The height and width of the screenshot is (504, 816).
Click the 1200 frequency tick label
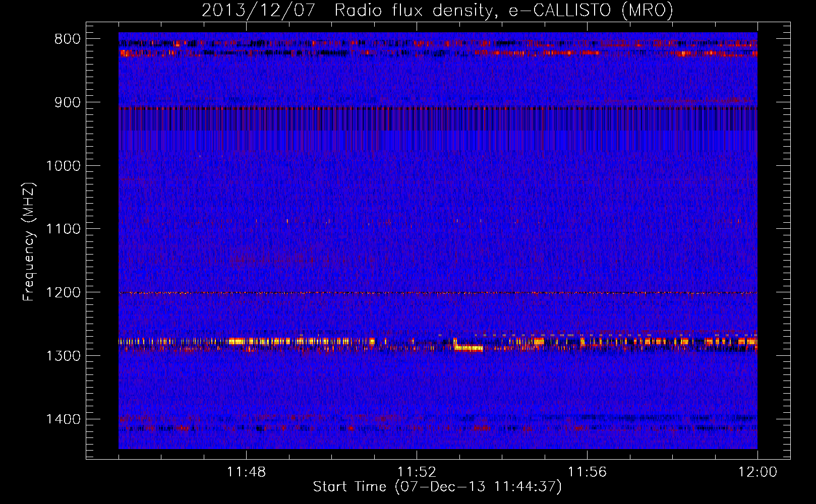(x=63, y=293)
